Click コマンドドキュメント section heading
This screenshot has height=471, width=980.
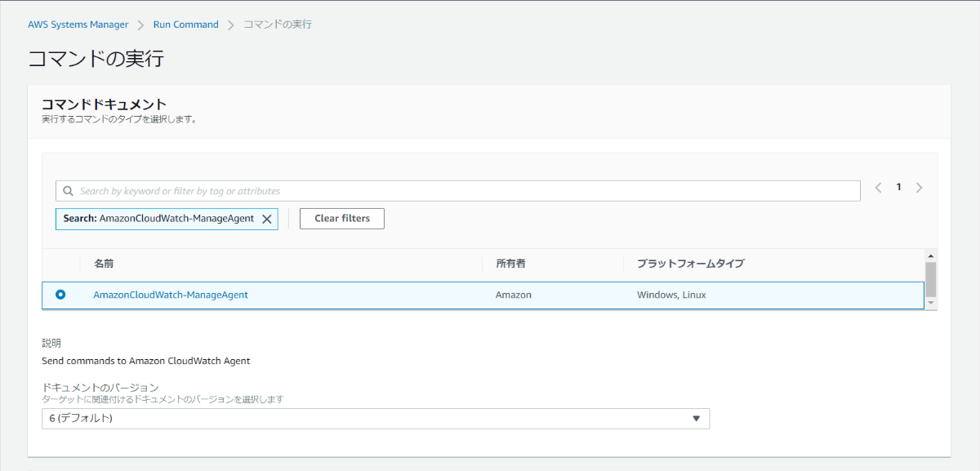pos(104,104)
